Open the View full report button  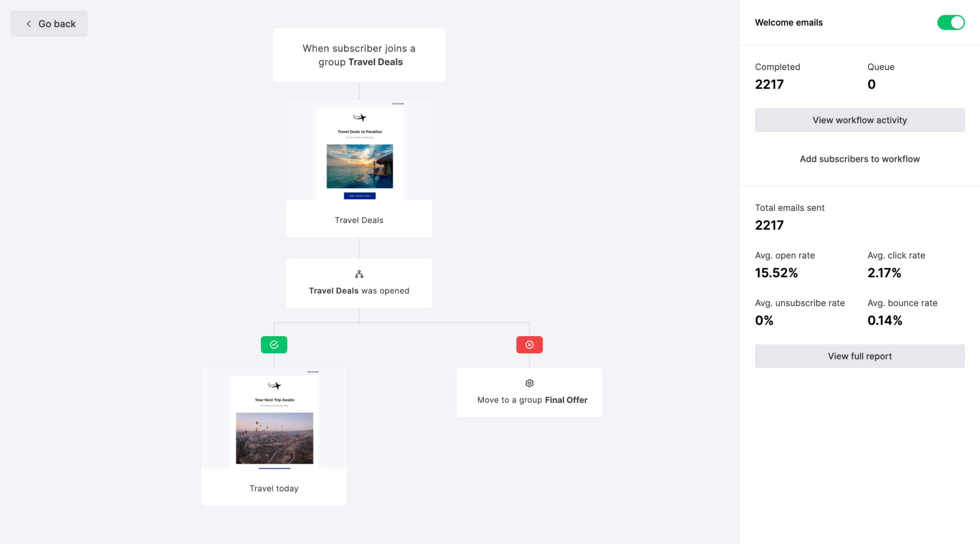(x=860, y=356)
